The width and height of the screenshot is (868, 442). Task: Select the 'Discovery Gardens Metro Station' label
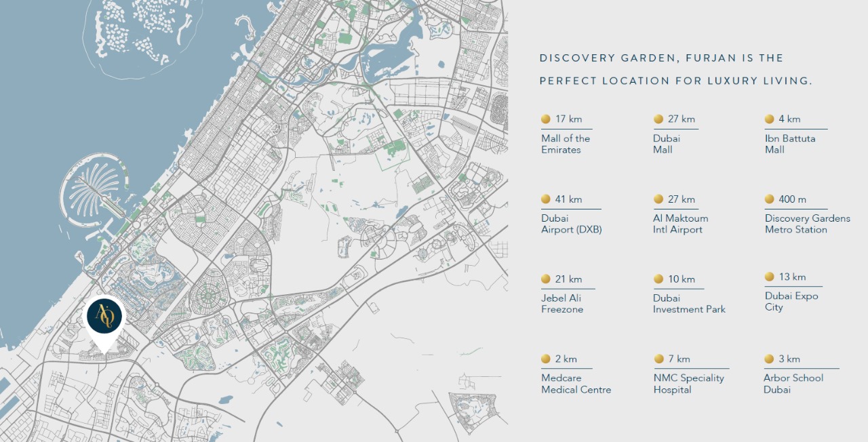tap(808, 224)
